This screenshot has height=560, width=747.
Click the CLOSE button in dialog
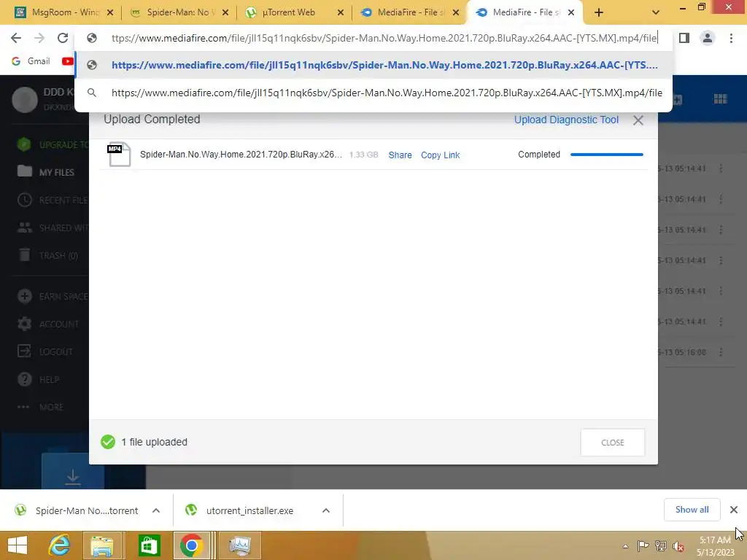612,443
